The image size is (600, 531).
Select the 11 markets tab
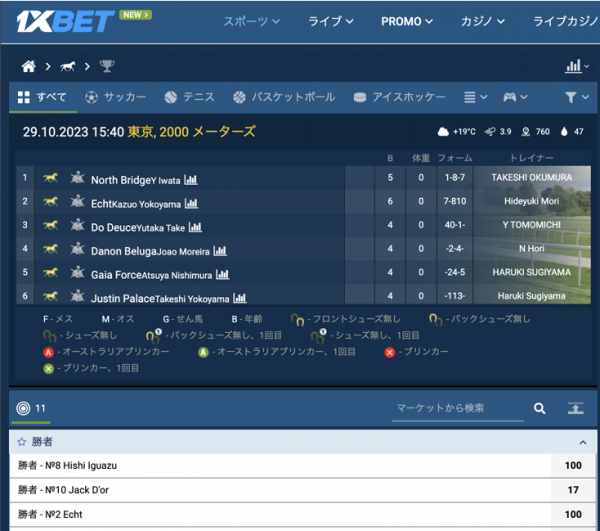[x=31, y=408]
